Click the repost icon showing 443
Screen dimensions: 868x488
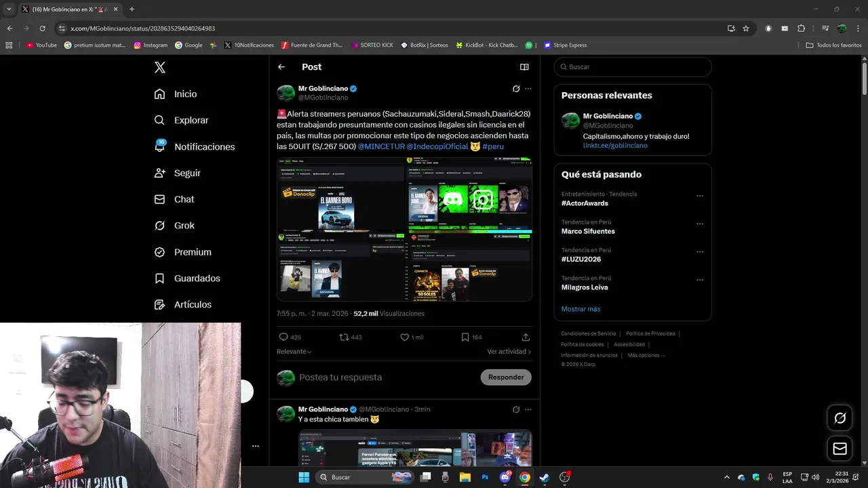pos(344,337)
